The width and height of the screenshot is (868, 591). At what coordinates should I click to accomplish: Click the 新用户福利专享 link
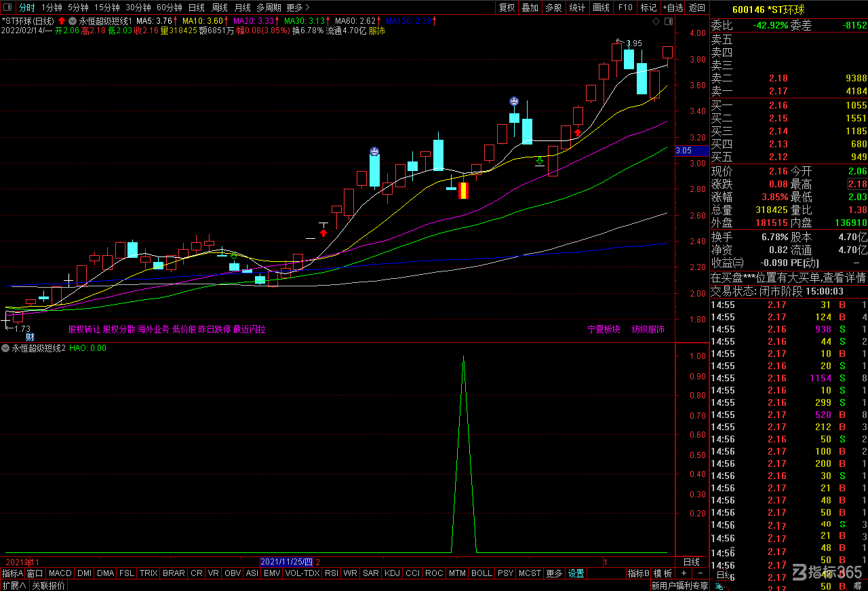(679, 585)
